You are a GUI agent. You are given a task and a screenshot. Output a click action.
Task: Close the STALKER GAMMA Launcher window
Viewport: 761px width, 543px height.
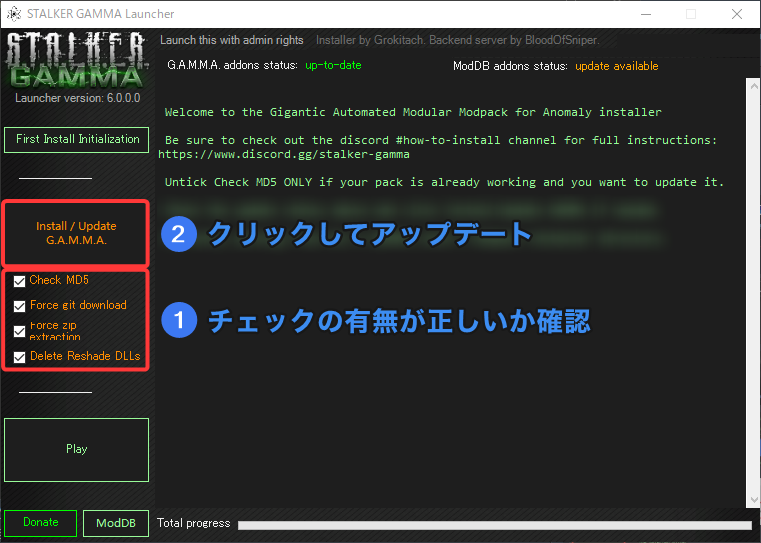click(x=737, y=14)
